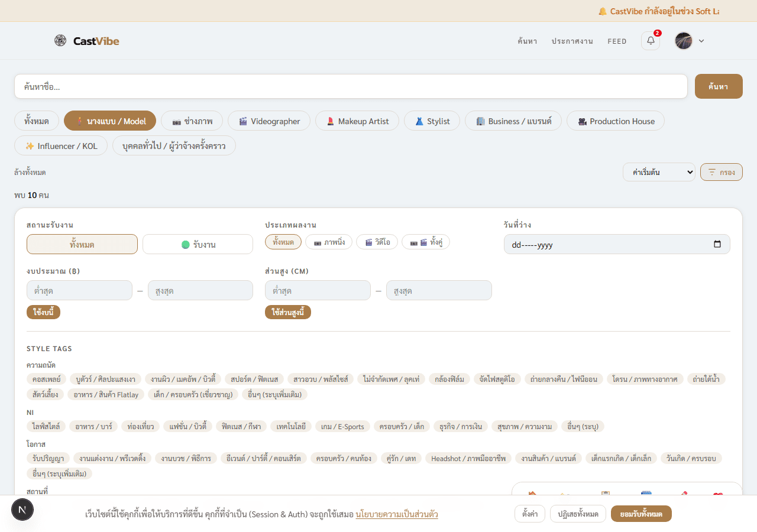Open the วันที่ว่าง date input
The height and width of the screenshot is (532, 757).
617,244
